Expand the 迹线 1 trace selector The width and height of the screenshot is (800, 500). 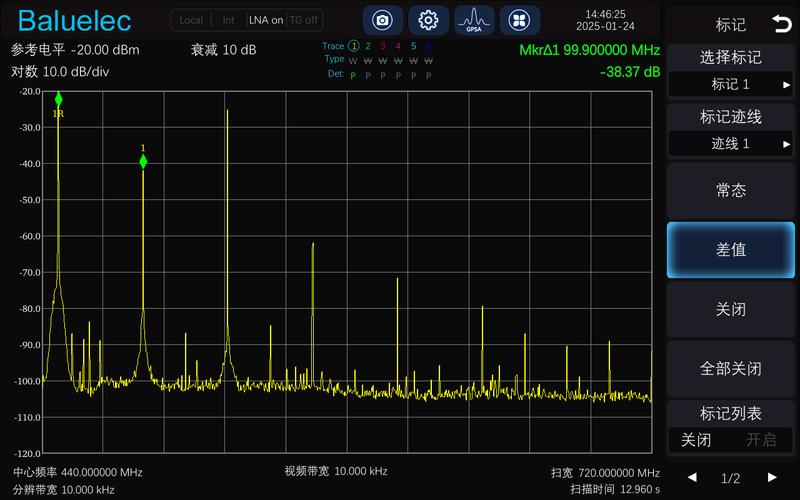click(x=731, y=144)
